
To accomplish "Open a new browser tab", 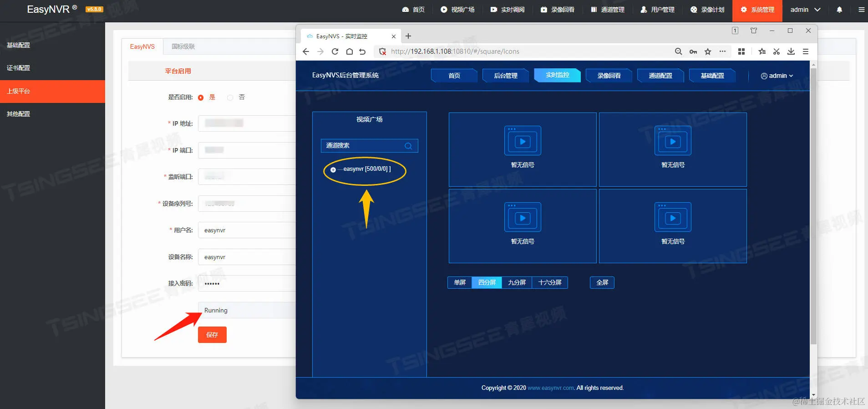I will (408, 36).
